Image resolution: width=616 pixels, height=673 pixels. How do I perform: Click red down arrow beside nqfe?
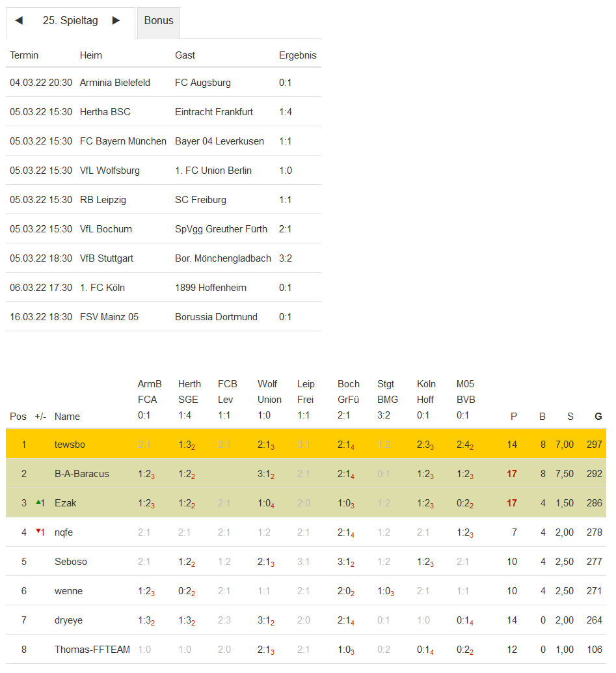pos(38,532)
